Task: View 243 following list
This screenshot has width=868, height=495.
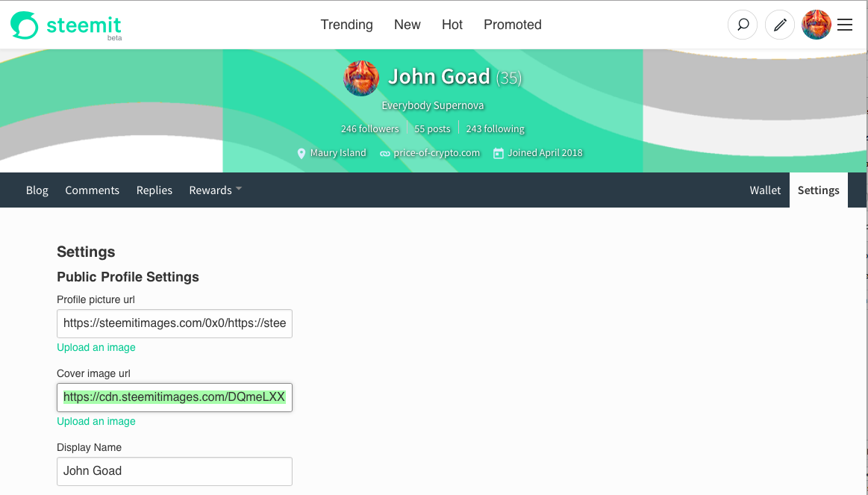Action: pyautogui.click(x=495, y=129)
